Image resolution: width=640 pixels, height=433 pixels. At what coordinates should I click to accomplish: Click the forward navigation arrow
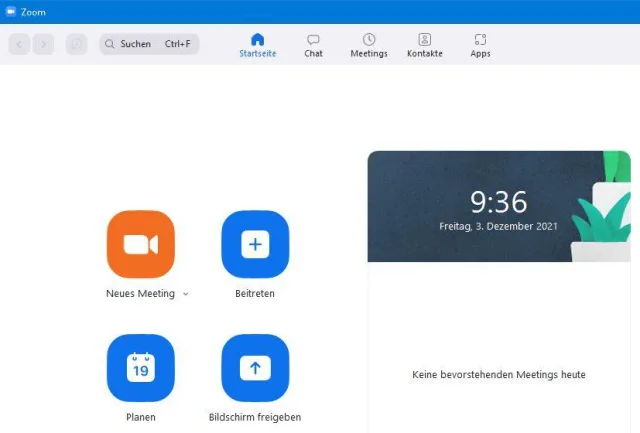pos(44,44)
